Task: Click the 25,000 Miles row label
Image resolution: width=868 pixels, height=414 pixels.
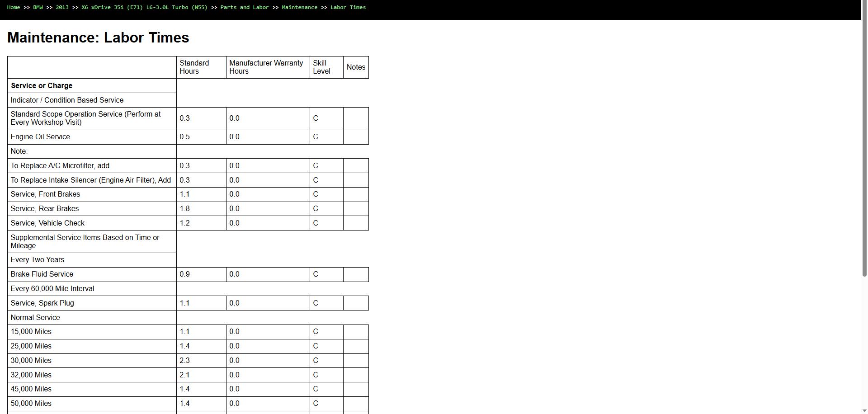Action: point(31,346)
